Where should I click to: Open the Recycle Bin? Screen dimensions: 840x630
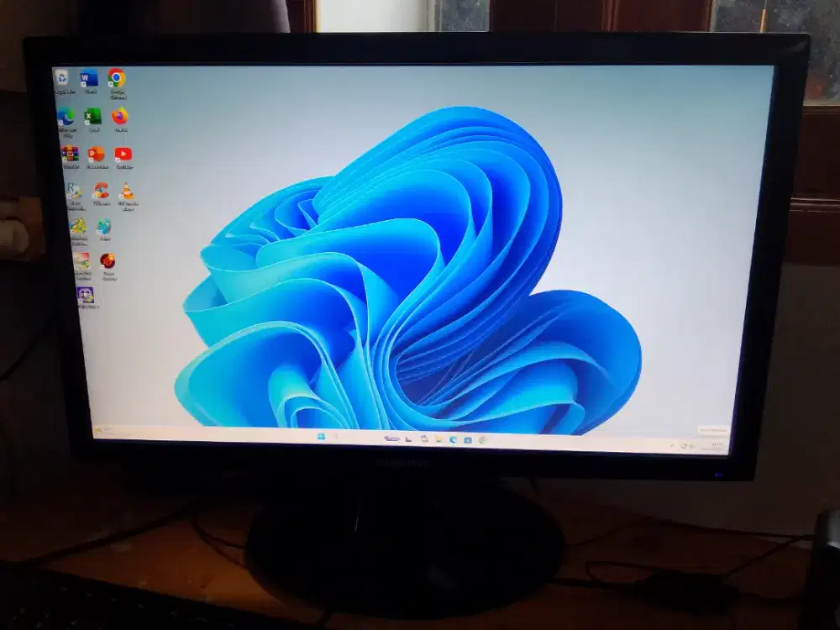point(62,78)
